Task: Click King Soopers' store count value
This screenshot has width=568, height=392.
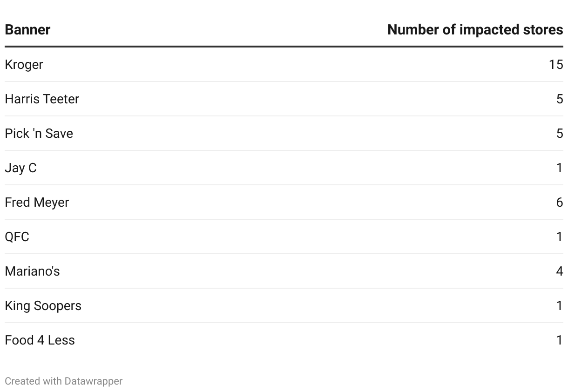Action: 560,305
